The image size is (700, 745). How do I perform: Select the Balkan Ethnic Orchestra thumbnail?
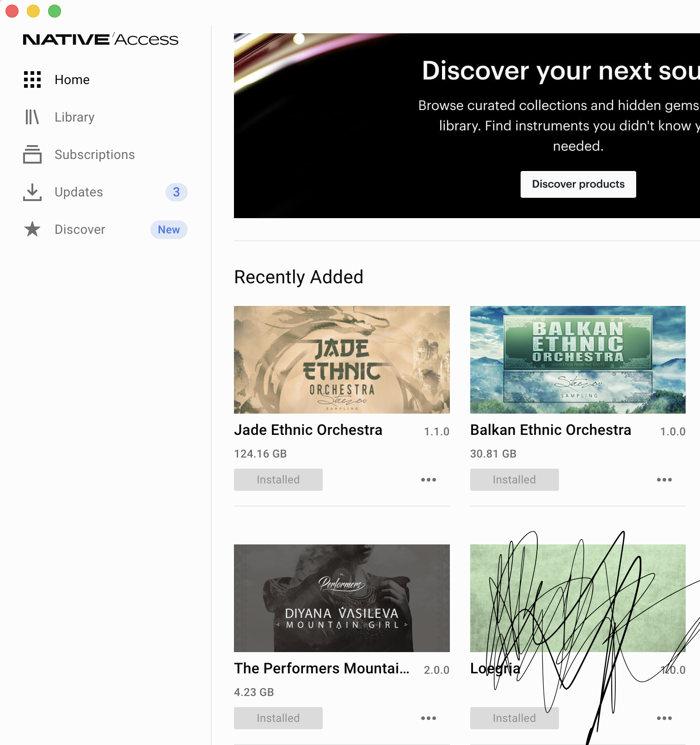(x=578, y=360)
